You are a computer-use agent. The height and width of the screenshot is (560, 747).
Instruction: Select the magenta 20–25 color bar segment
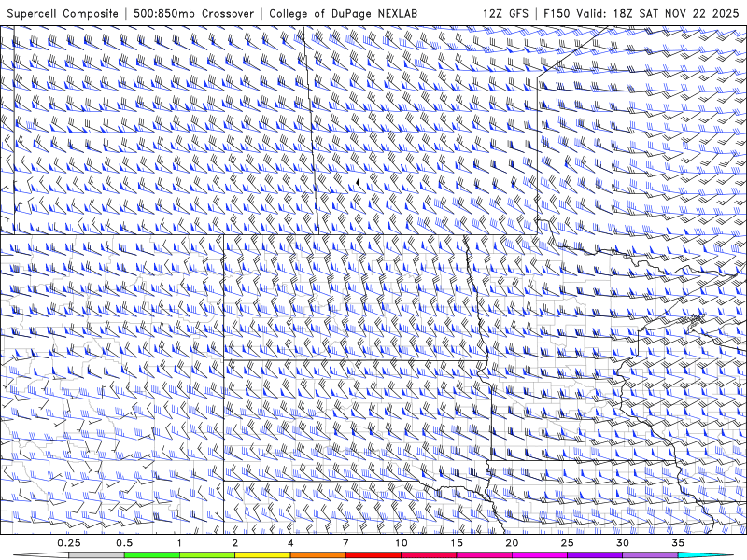(540, 555)
